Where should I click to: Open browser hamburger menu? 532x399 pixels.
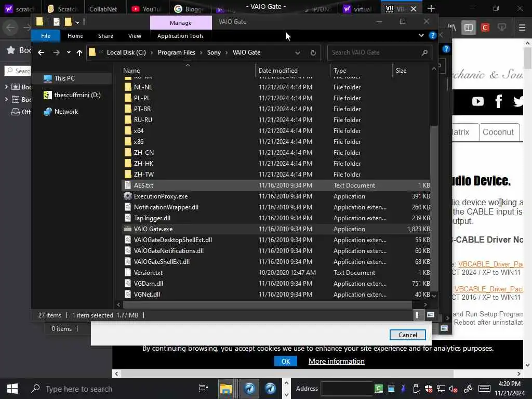pyautogui.click(x=522, y=28)
